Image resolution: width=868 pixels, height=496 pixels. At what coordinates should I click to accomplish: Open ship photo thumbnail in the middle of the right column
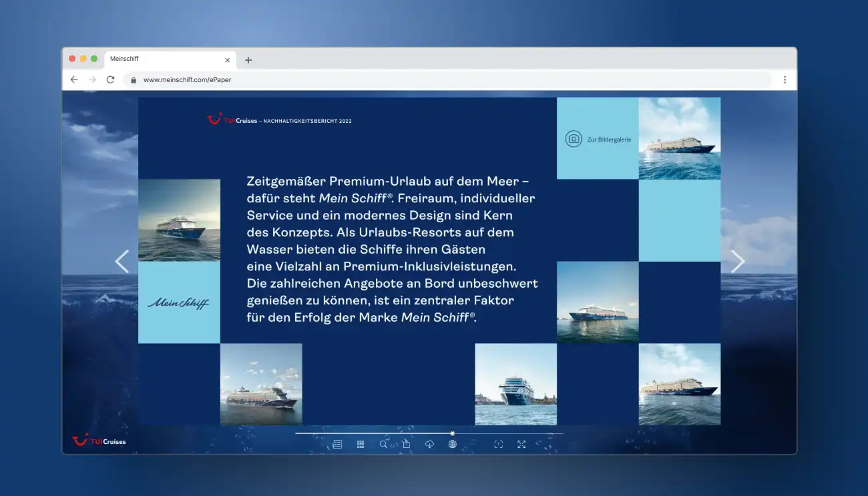click(x=598, y=302)
